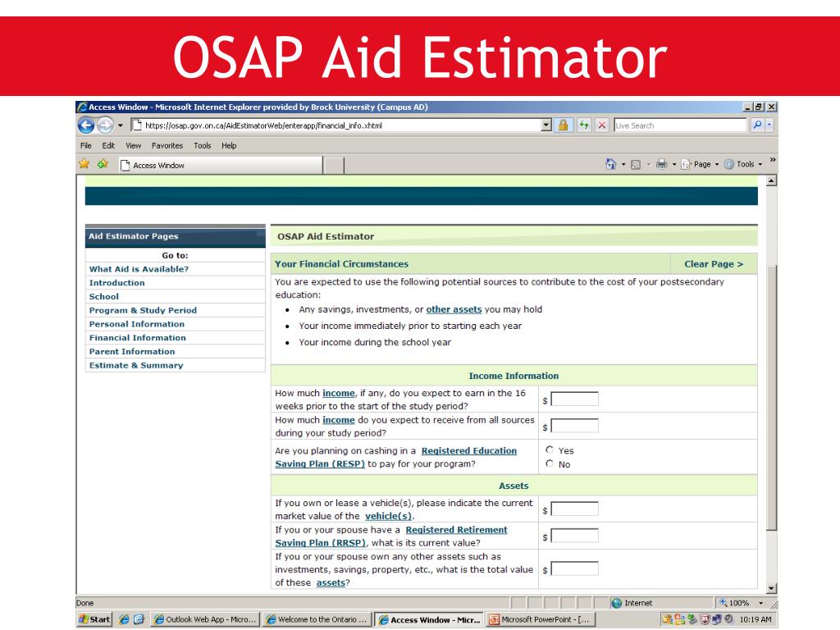Open the 'other assets' link
The height and width of the screenshot is (630, 840).
click(x=454, y=309)
